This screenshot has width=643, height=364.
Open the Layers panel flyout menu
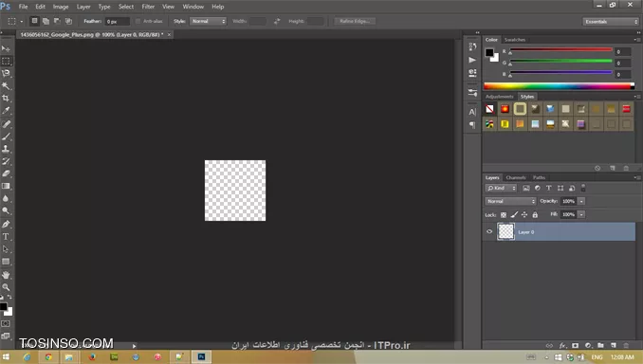(x=637, y=177)
